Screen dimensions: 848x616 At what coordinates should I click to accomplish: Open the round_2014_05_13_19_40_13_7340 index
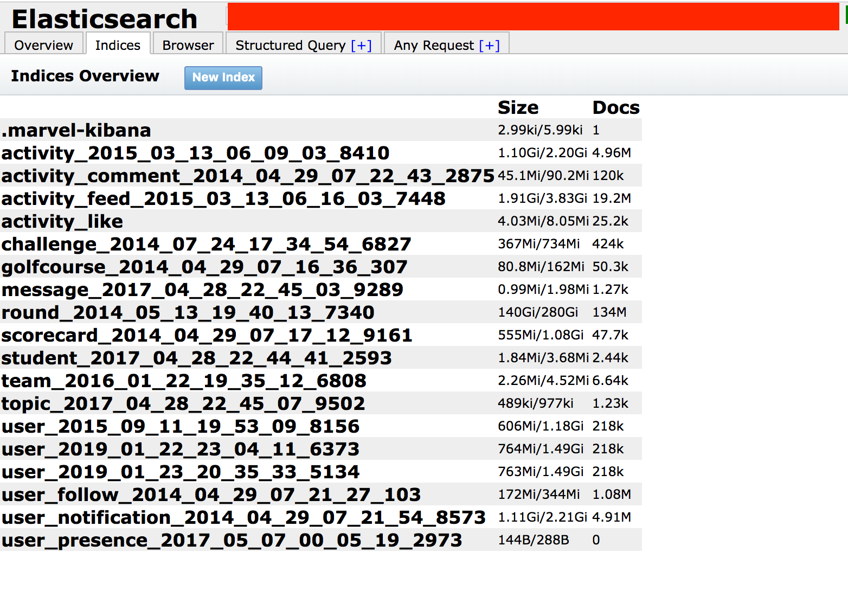188,312
